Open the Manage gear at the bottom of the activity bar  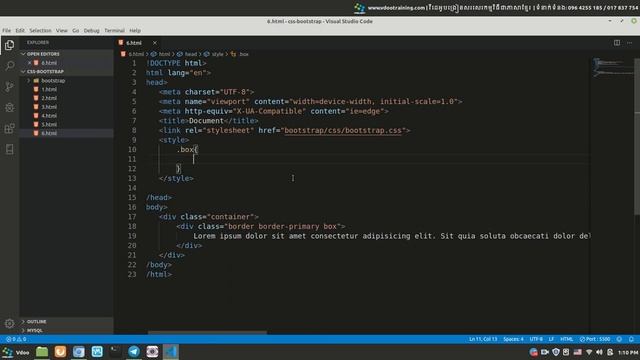click(x=9, y=324)
